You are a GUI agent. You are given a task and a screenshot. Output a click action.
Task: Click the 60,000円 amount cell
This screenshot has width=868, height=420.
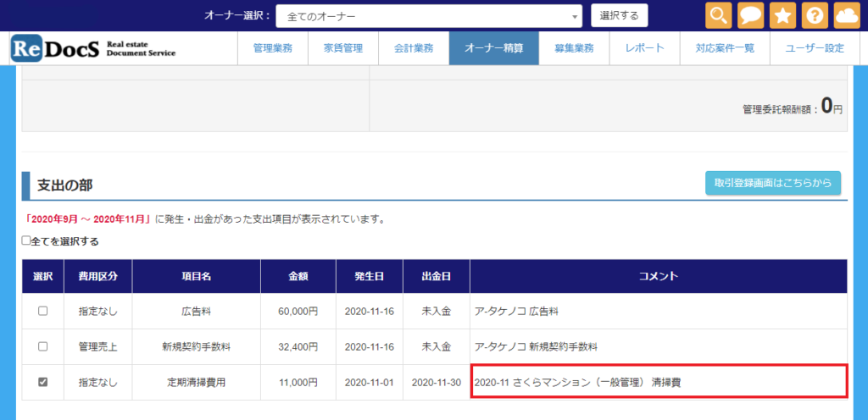(298, 311)
